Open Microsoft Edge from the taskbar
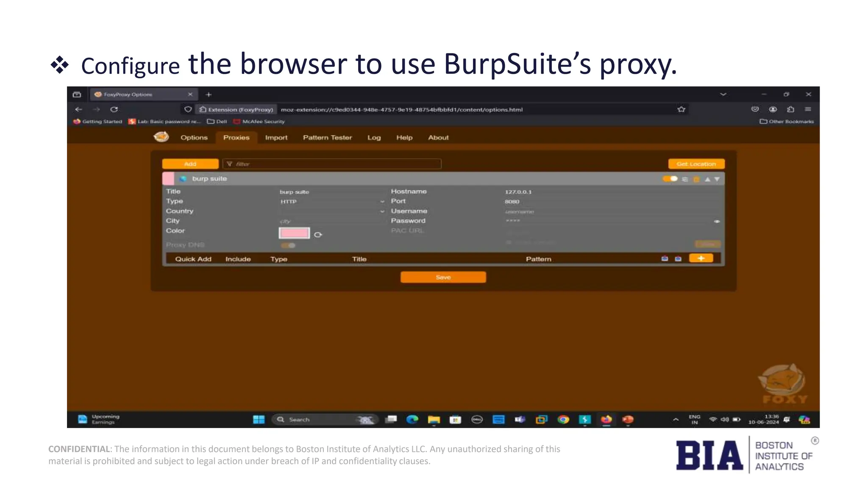Viewport: 868px width, 488px height. pos(412,419)
